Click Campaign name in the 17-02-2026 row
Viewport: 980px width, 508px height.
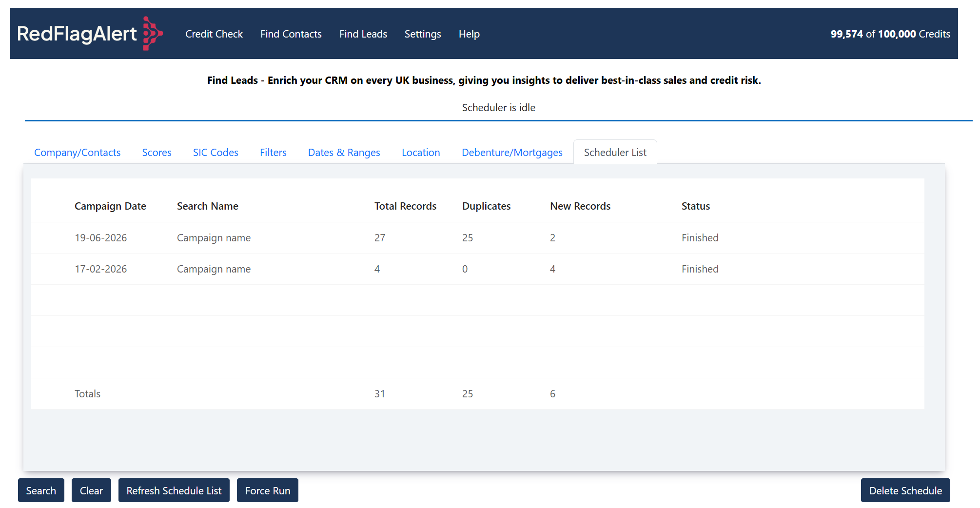(214, 269)
